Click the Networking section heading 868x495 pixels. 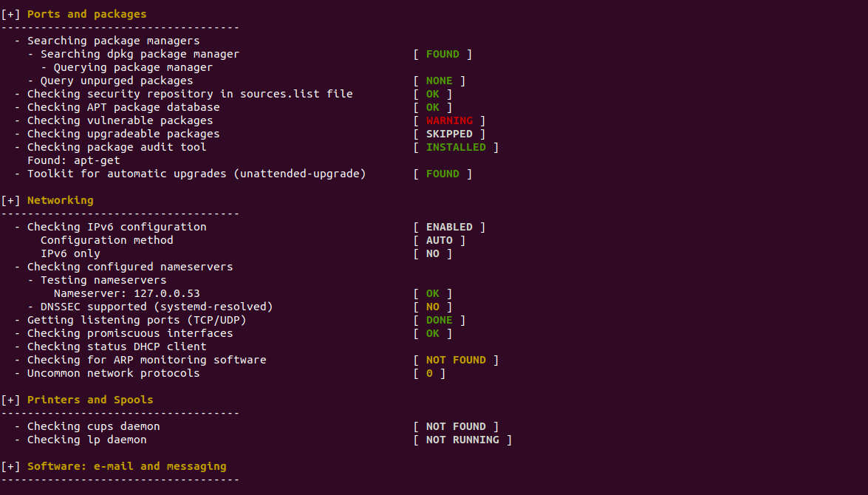61,200
